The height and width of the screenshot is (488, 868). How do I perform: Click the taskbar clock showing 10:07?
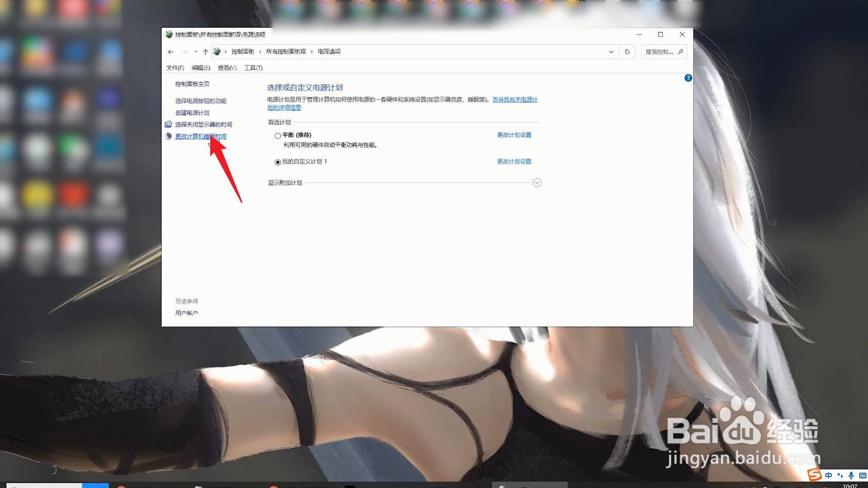(x=850, y=485)
